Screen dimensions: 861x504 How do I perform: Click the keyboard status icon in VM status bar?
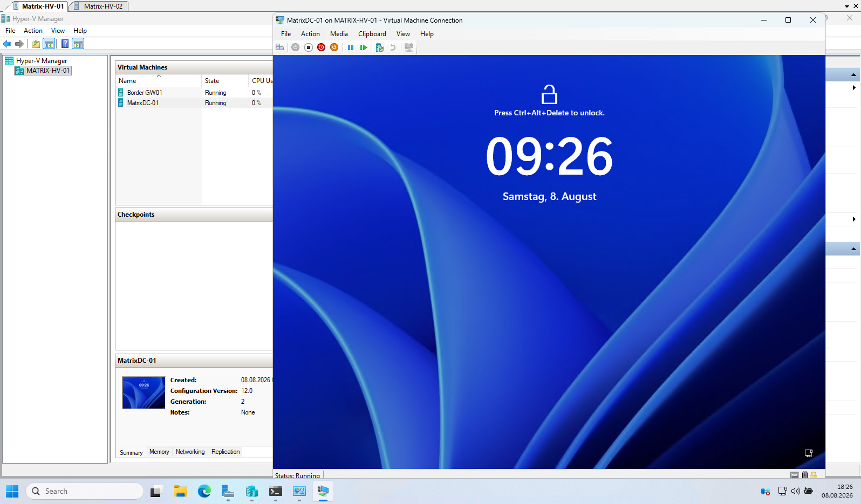point(795,475)
